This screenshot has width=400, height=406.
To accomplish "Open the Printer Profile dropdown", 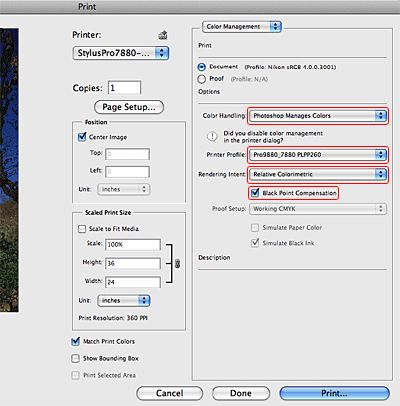I will (318, 155).
